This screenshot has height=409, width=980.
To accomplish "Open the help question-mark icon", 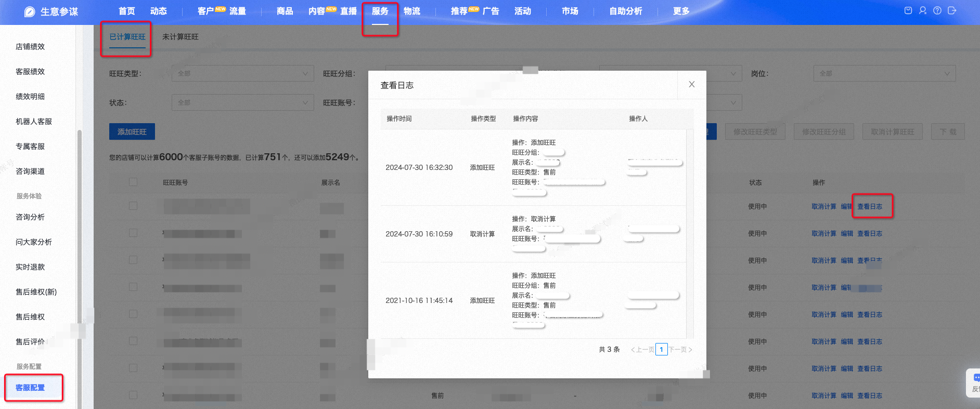I will click(937, 10).
